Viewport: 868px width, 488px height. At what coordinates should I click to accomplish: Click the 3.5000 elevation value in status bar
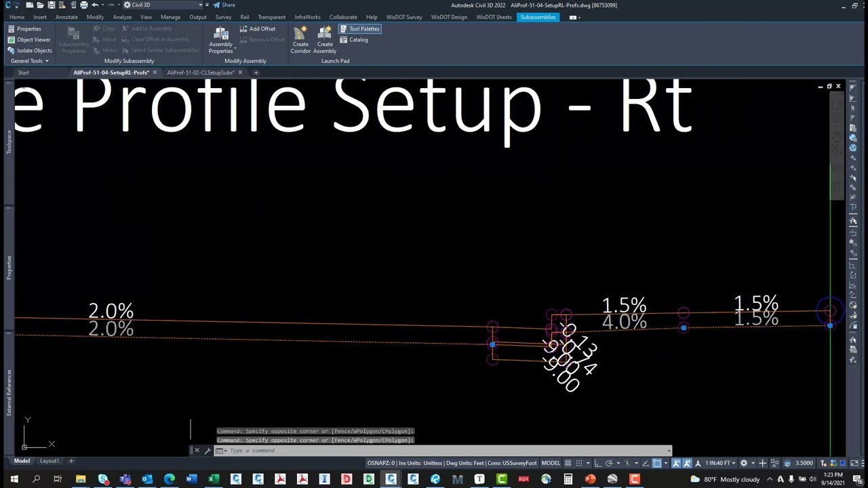(804, 463)
